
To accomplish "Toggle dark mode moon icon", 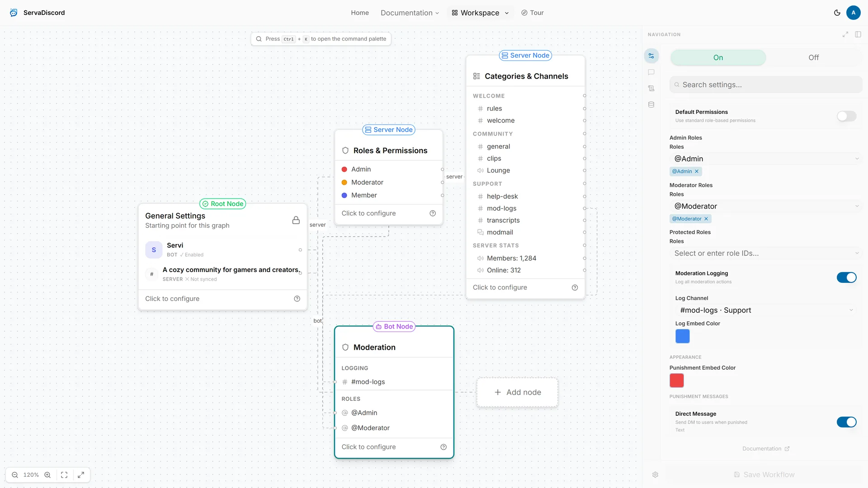I will point(837,13).
